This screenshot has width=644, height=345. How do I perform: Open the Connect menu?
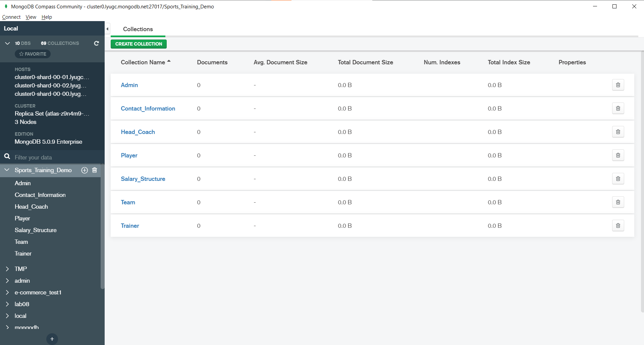11,17
